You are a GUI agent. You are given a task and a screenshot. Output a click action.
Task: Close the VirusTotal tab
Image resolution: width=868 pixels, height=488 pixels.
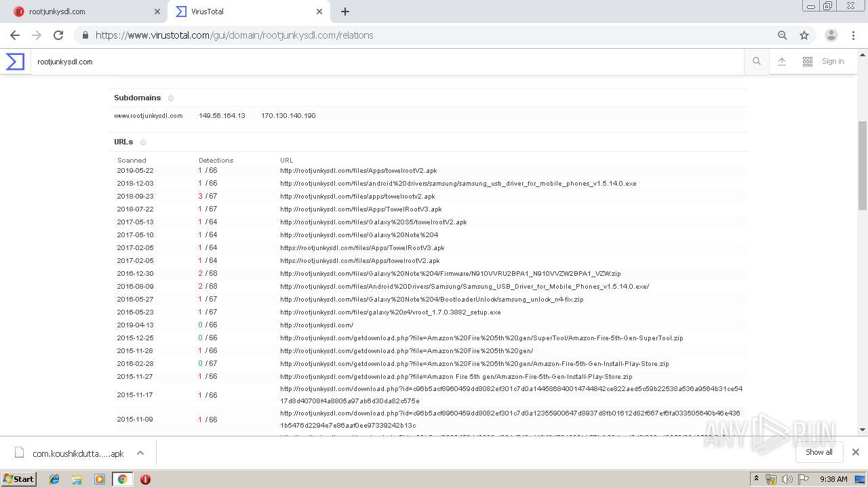coord(319,12)
